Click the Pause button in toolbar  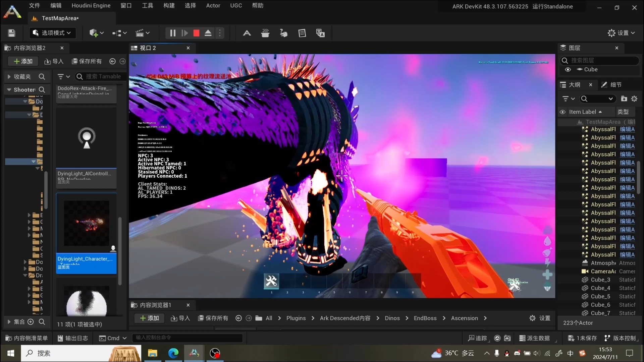click(172, 33)
